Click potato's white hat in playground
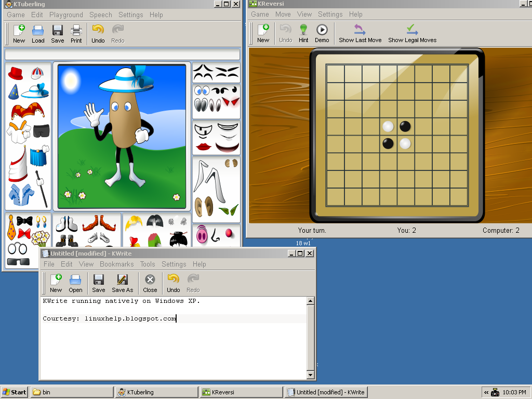 126,80
